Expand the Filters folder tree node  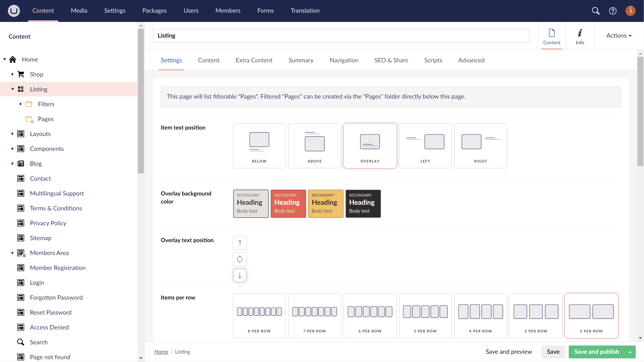click(x=21, y=104)
